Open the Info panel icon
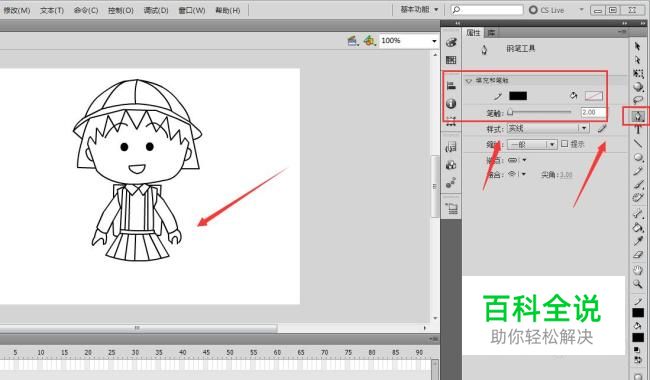The width and height of the screenshot is (650, 380). [x=451, y=104]
